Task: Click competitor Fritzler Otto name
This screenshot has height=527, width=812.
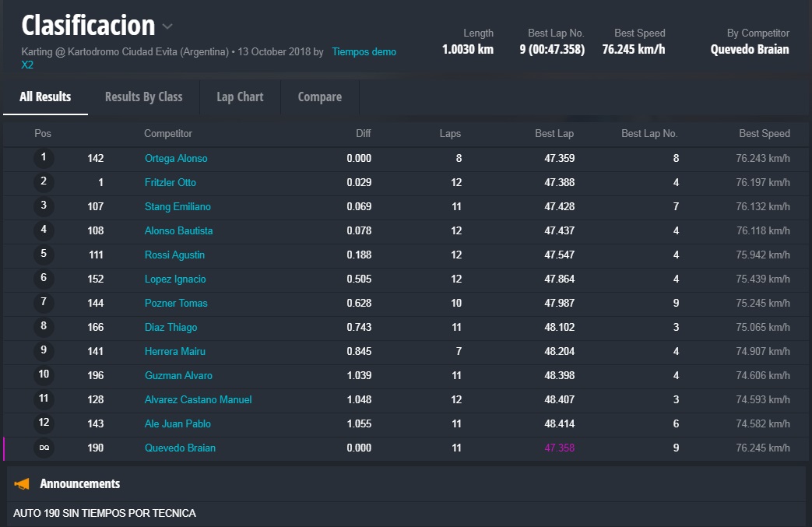Action: [x=170, y=182]
